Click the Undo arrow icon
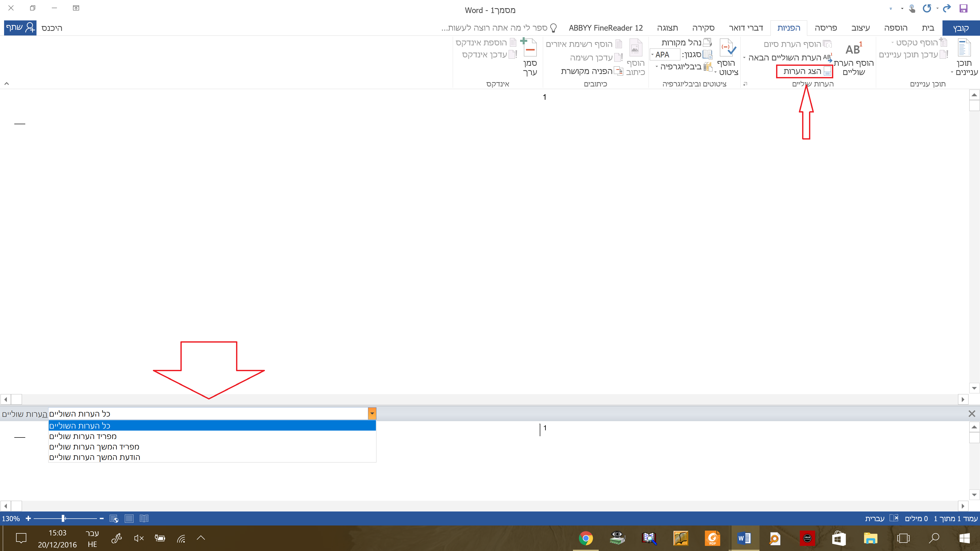The height and width of the screenshot is (551, 980). coord(947,8)
